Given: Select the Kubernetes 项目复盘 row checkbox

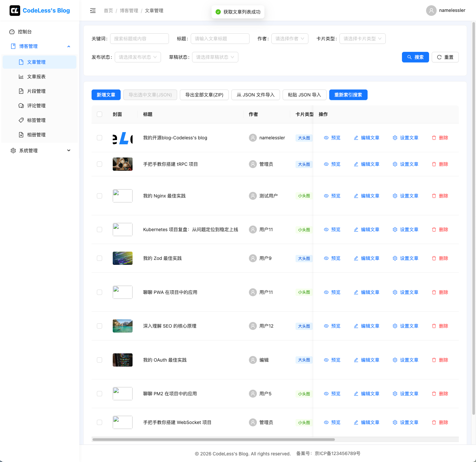Looking at the screenshot, I should (x=99, y=230).
